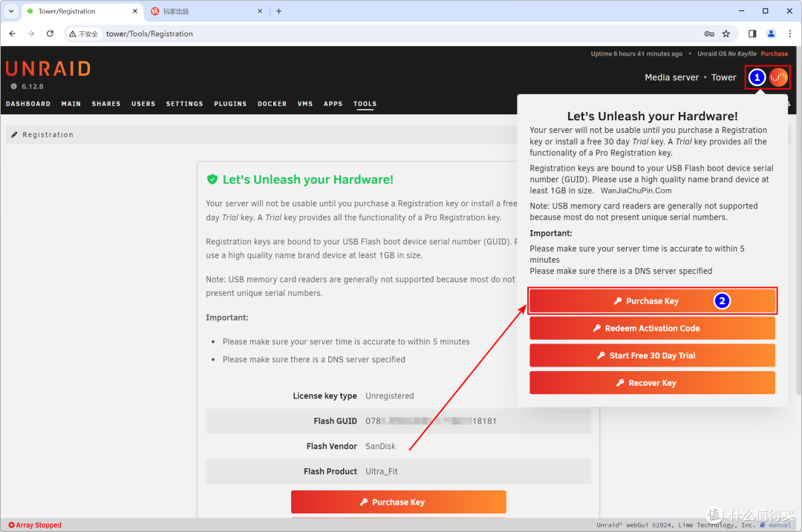The image size is (802, 532).
Task: Toggle the browser side panel icon
Action: point(752,33)
